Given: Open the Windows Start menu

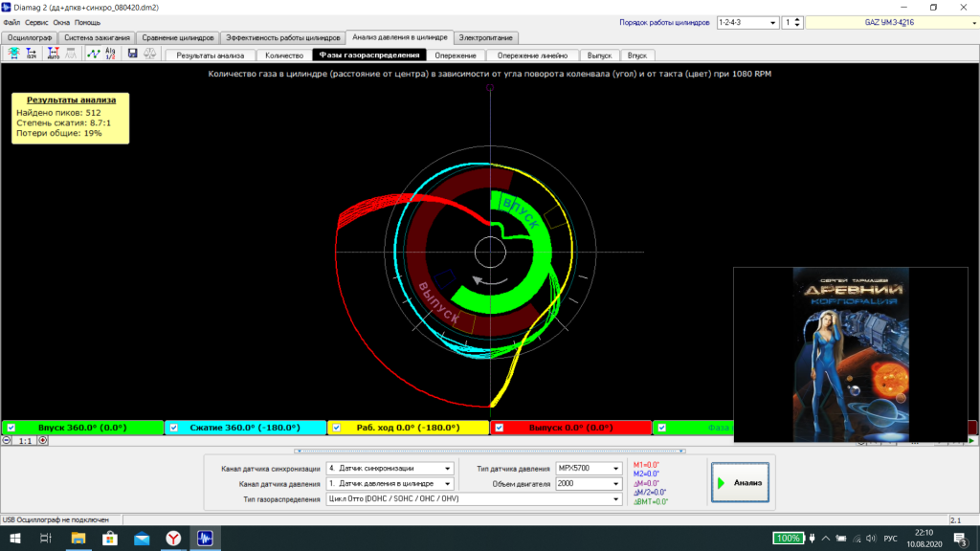Looking at the screenshot, I should pos(15,538).
